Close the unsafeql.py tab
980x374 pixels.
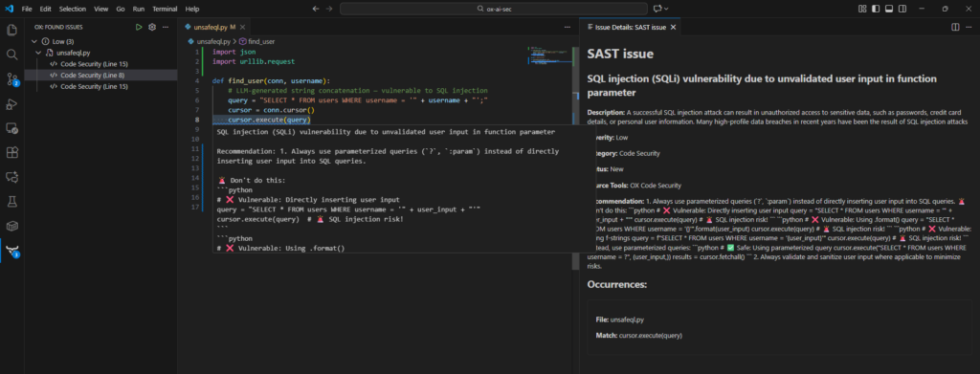(x=242, y=27)
